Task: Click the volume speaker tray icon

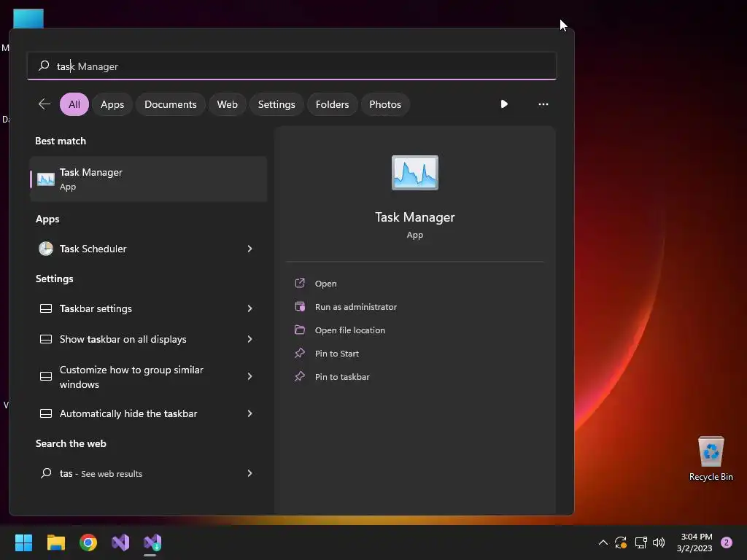Action: click(659, 542)
